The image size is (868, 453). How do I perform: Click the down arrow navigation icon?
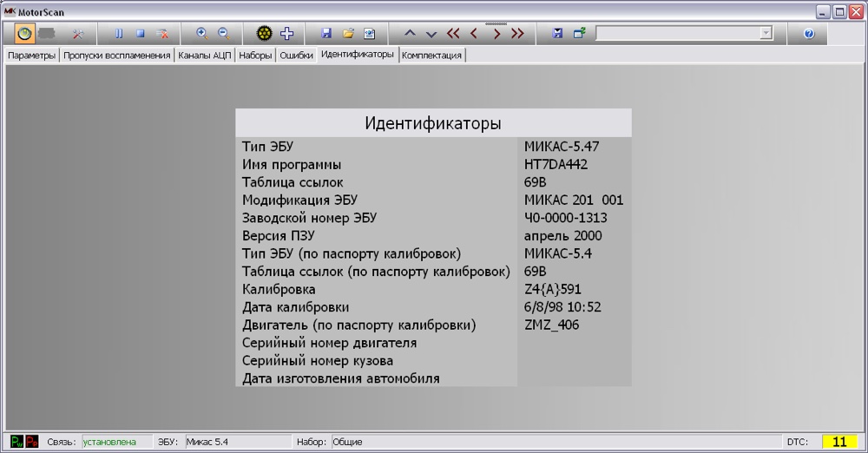coord(431,35)
